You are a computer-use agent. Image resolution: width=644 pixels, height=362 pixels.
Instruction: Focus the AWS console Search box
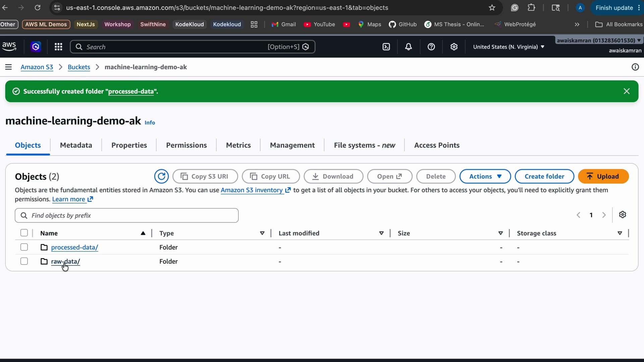[193, 47]
